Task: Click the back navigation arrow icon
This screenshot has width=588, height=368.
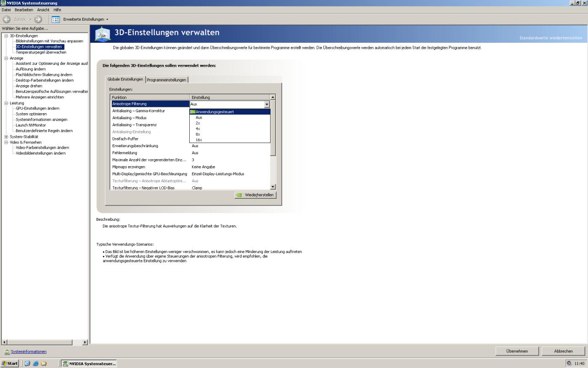Action: coord(6,19)
